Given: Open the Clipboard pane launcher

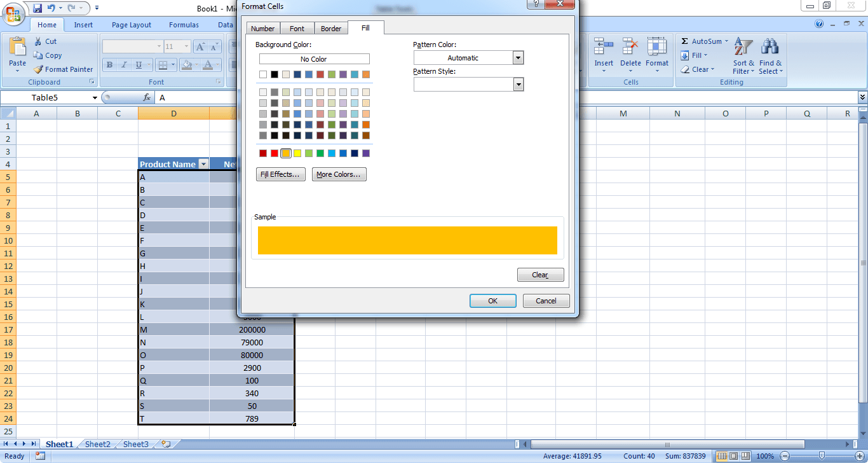Looking at the screenshot, I should [92, 82].
